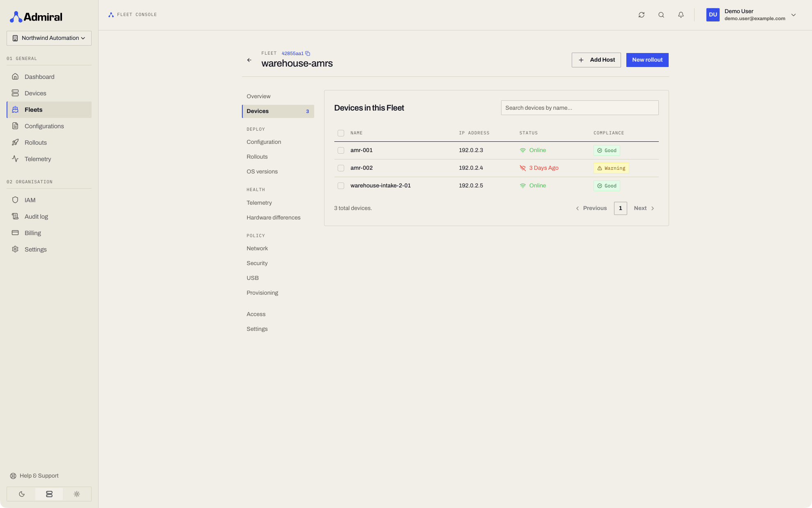This screenshot has width=812, height=508.
Task: Open Rollouts under Deploy
Action: point(278,157)
